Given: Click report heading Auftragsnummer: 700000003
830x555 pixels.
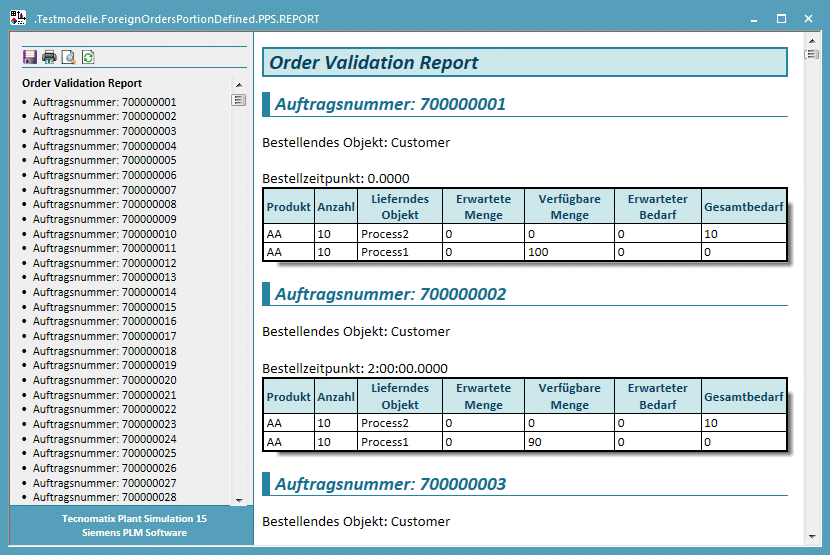Looking at the screenshot, I should 390,484.
